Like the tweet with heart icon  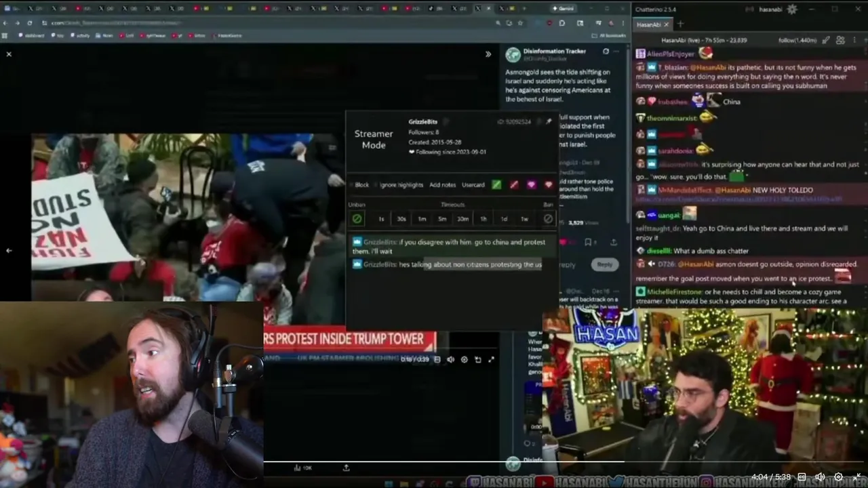[562, 242]
